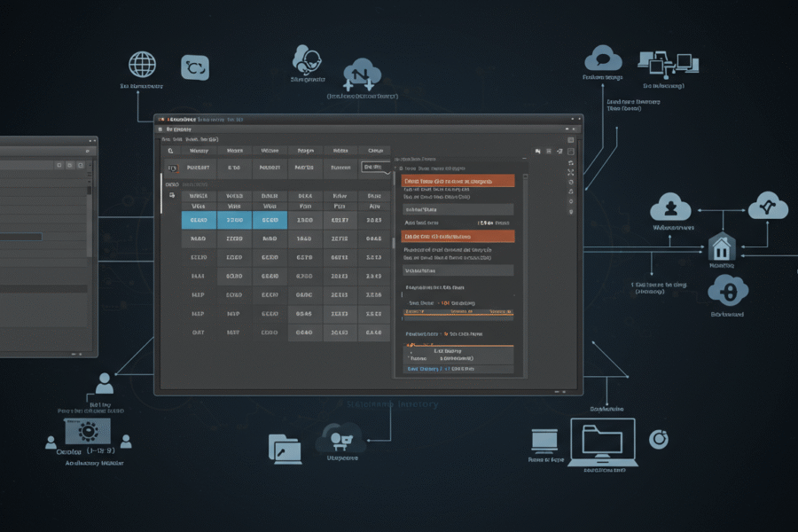Click the globe network icon
Viewport: 798px width, 532px height.
(142, 65)
